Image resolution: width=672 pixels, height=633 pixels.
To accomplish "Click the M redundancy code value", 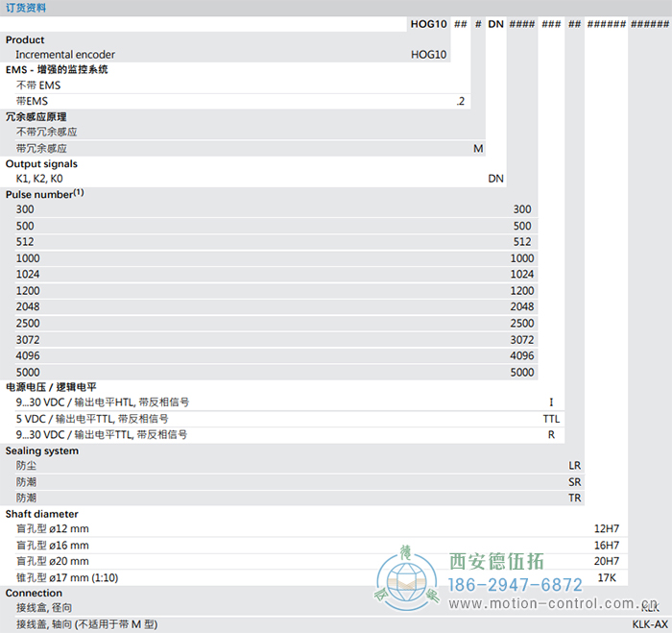I will pos(478,148).
